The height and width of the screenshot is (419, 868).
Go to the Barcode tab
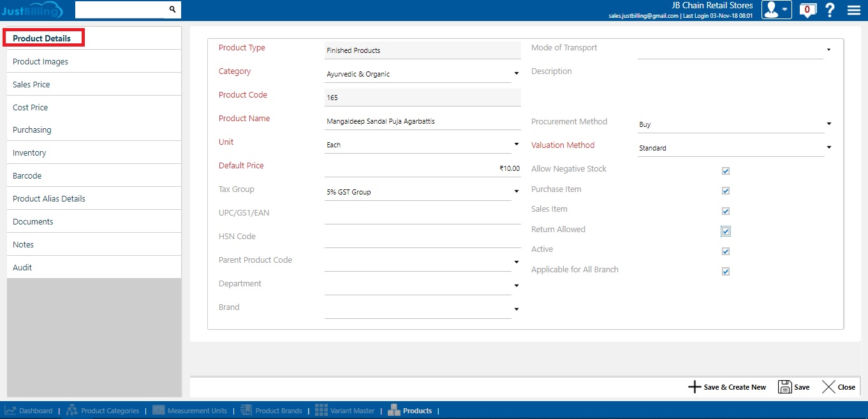click(94, 176)
